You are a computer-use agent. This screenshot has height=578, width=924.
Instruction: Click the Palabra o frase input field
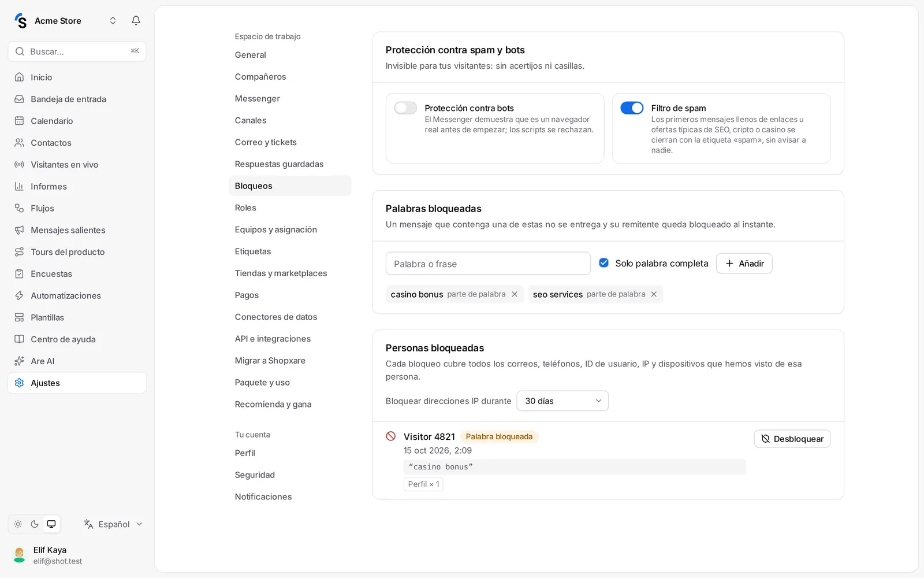[488, 264]
